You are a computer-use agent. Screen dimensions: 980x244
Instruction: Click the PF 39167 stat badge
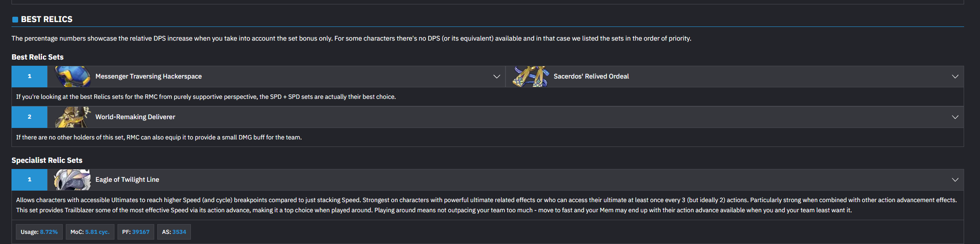click(136, 232)
